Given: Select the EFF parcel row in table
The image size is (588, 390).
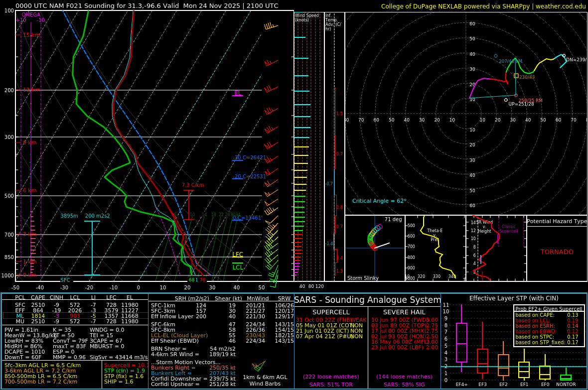Looking at the screenshot, I should 75,310.
